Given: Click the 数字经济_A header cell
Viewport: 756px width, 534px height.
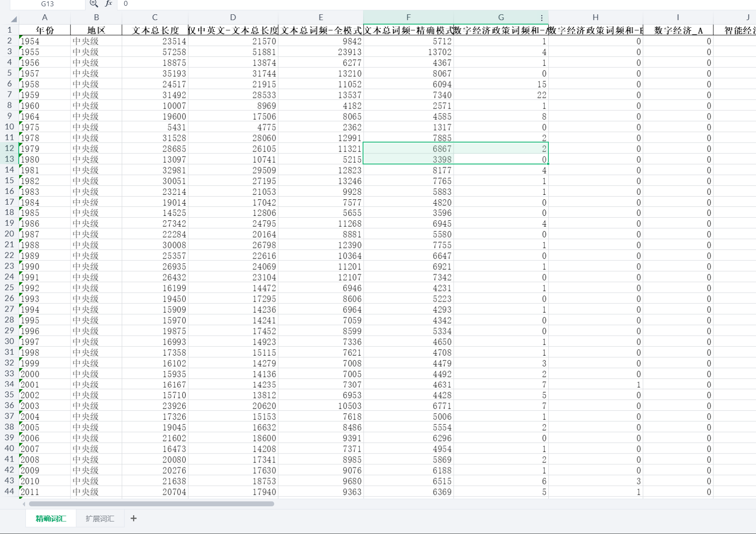Looking at the screenshot, I should 678,30.
